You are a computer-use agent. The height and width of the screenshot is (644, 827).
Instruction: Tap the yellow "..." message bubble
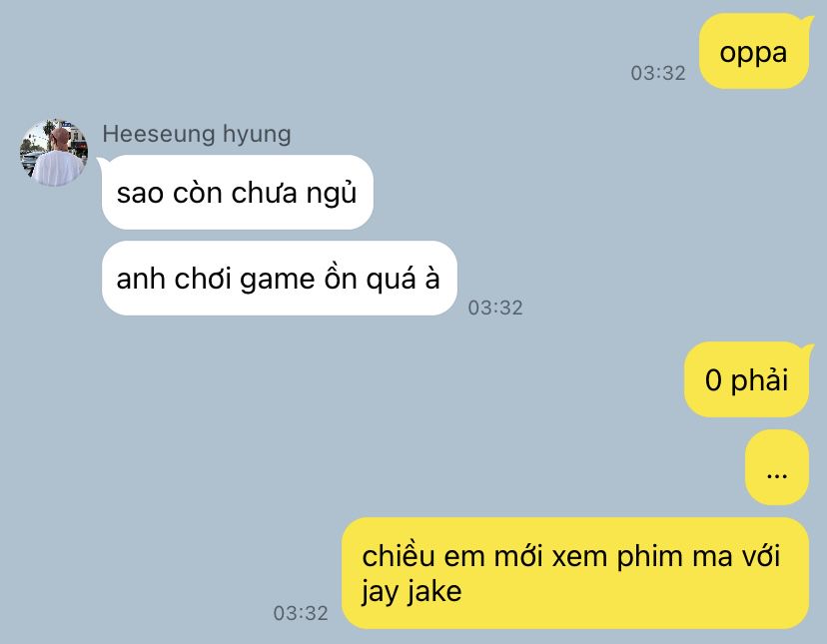[x=777, y=467]
